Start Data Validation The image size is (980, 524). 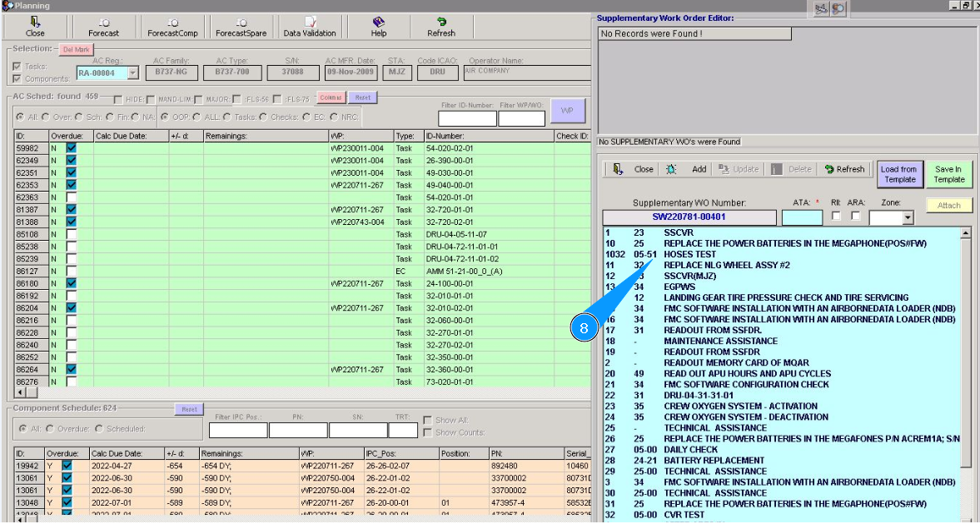310,27
